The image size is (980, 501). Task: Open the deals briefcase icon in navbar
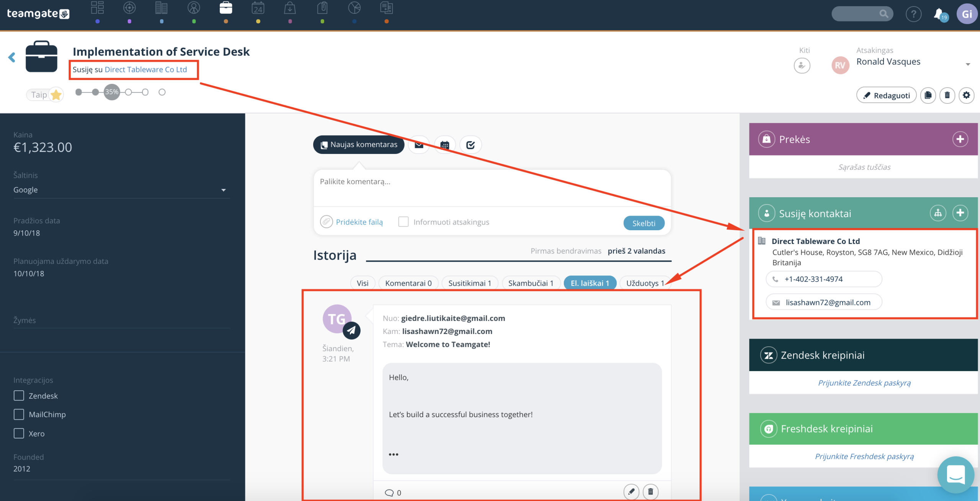click(226, 8)
